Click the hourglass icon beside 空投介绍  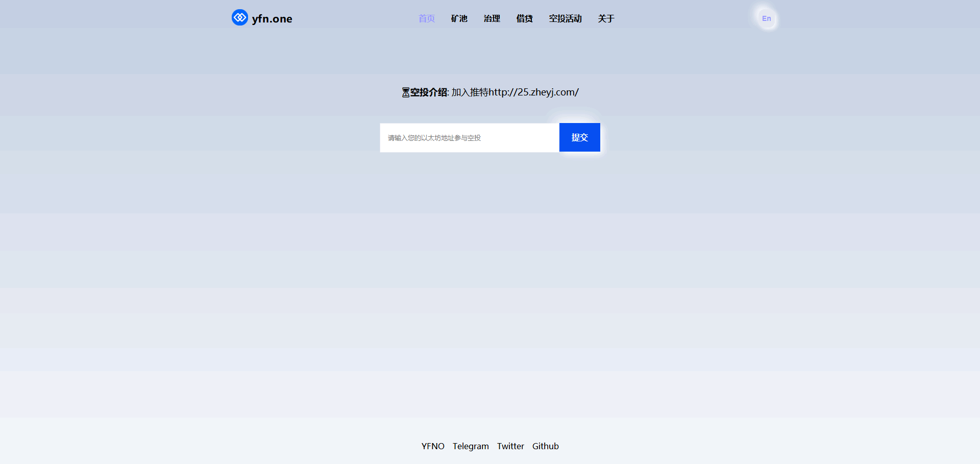pos(405,92)
